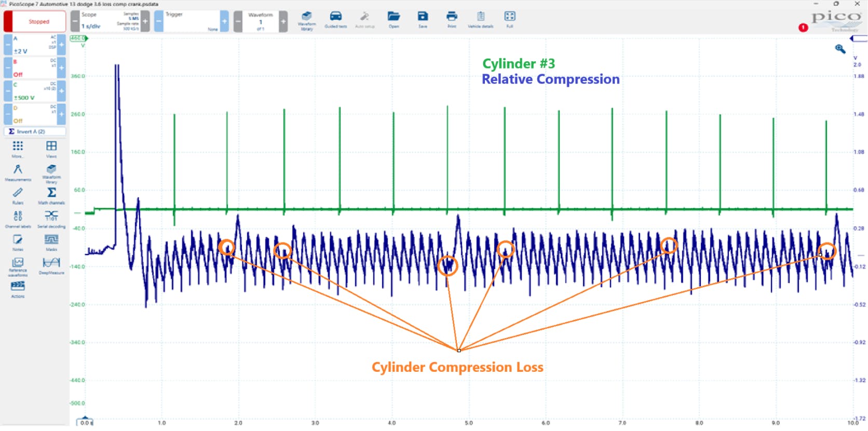868x431 pixels.
Task: Click the green 460.0 axis offset marker
Action: coord(78,38)
